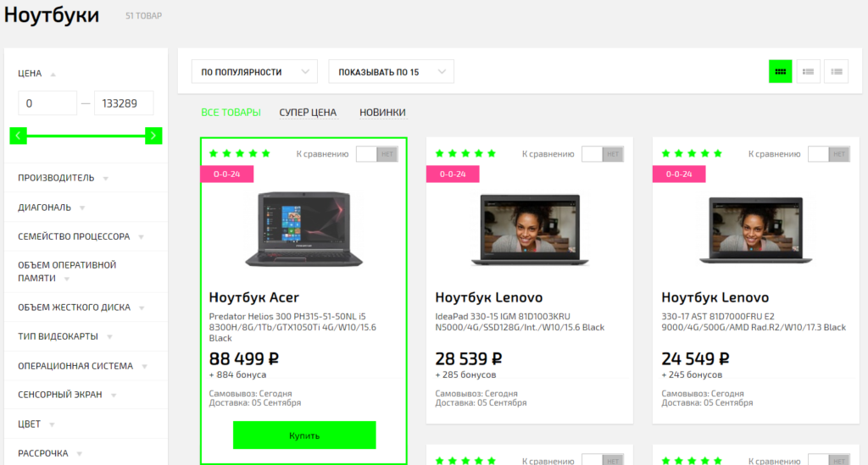Toggle comparison switch for Lenovo IdeaPad 330-15
Viewport: 868px width, 465px height.
[603, 154]
